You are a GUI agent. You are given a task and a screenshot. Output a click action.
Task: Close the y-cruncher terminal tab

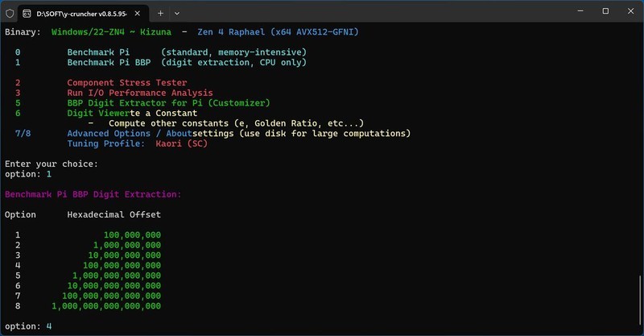[x=137, y=14]
